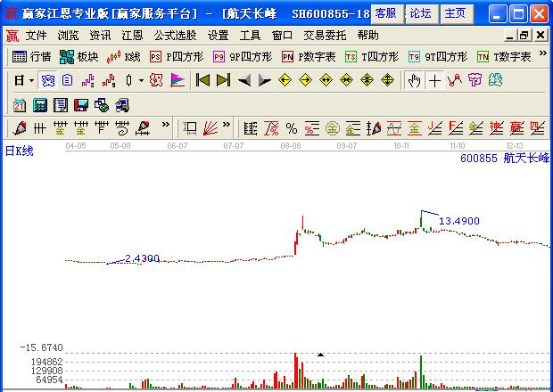Open the calculator tool
This screenshot has width=553, height=392.
point(39,104)
